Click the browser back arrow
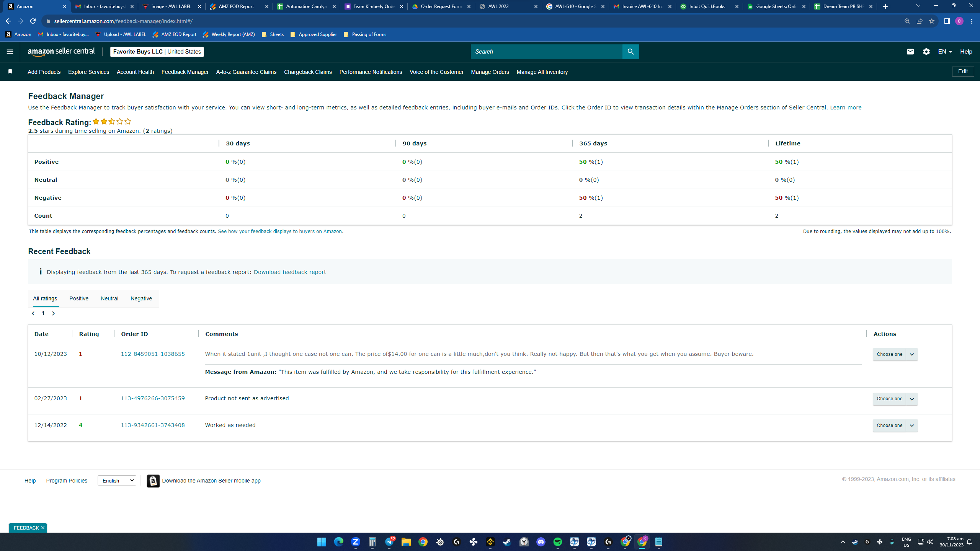This screenshot has height=551, width=980. pos(8,21)
